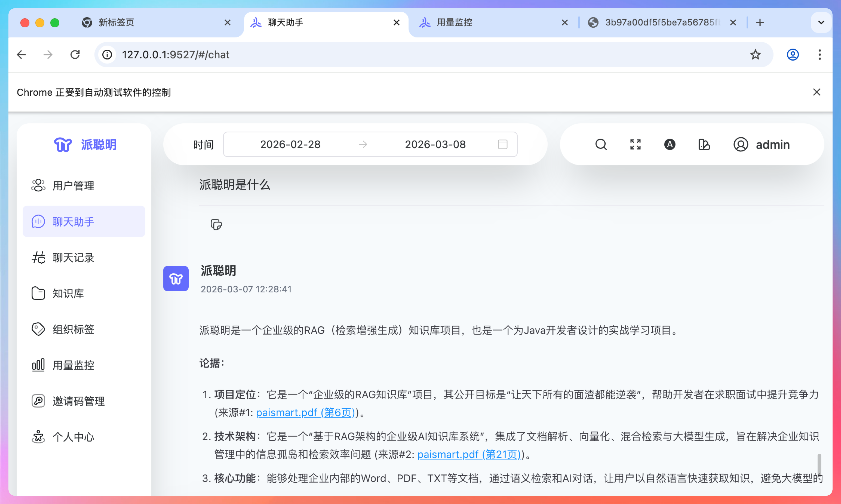Go to 聊天记录 in the sidebar
Viewport: 841px width, 504px height.
[73, 258]
